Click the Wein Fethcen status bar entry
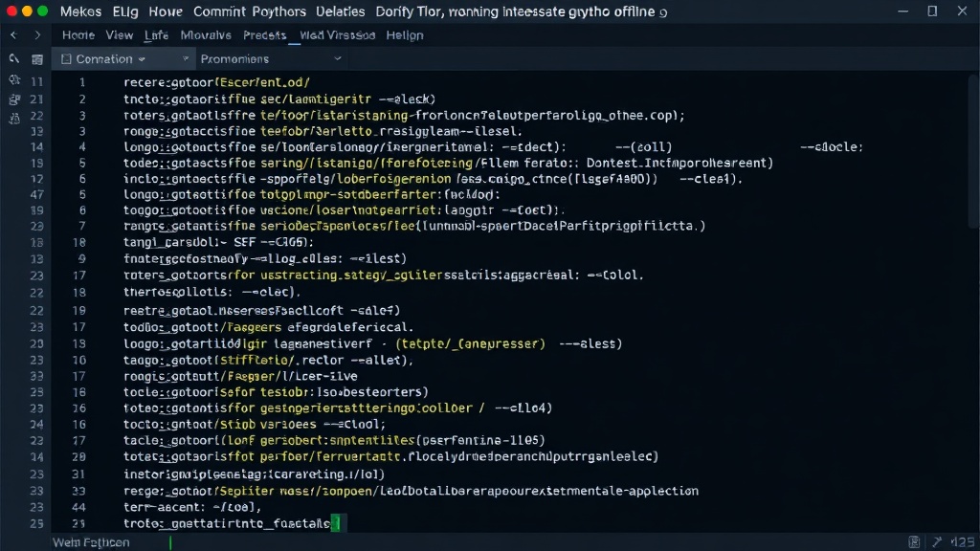Viewport: 980px width, 551px height. [91, 542]
